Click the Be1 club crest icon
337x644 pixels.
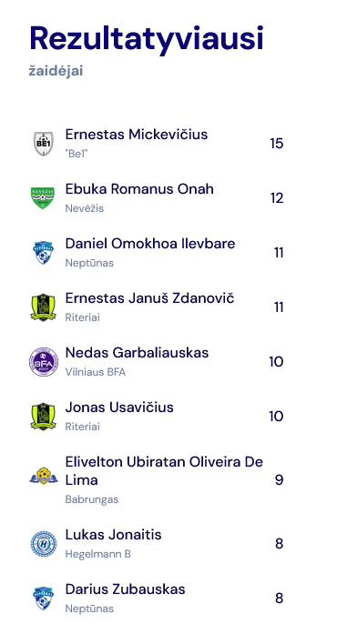pos(43,144)
